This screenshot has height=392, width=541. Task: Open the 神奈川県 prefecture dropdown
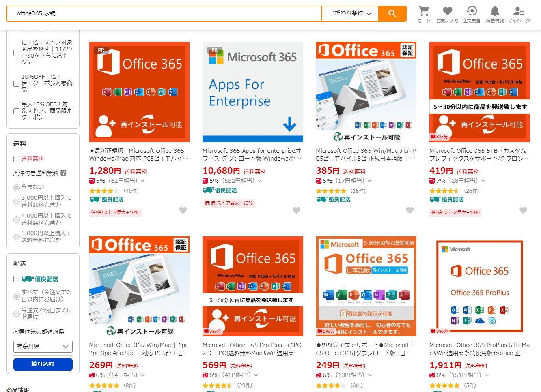[43, 347]
